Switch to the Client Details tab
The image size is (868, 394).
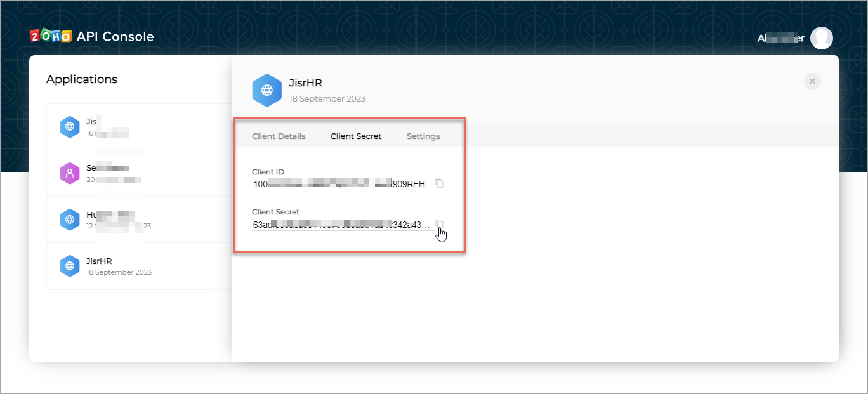coord(279,136)
